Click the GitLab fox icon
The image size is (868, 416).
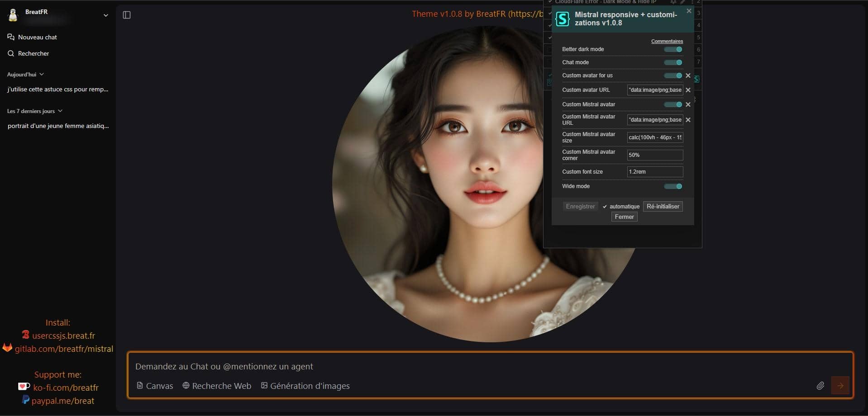click(7, 348)
